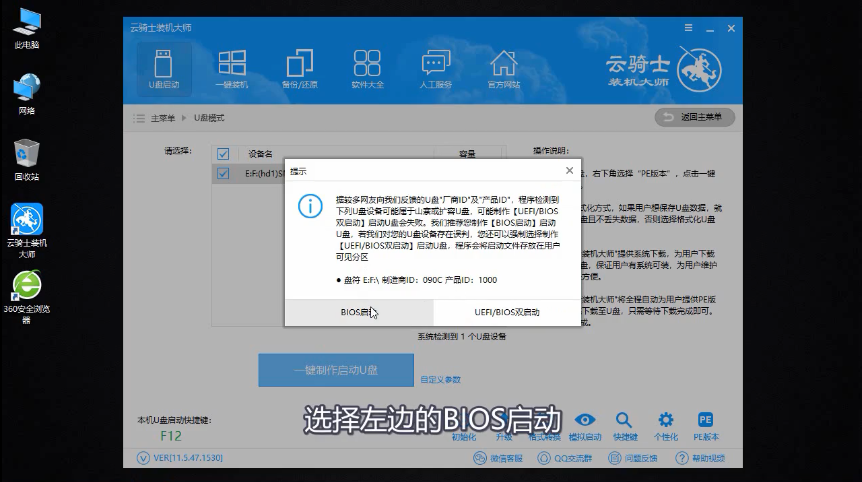Open the hamburger menu in title bar

pos(688,27)
